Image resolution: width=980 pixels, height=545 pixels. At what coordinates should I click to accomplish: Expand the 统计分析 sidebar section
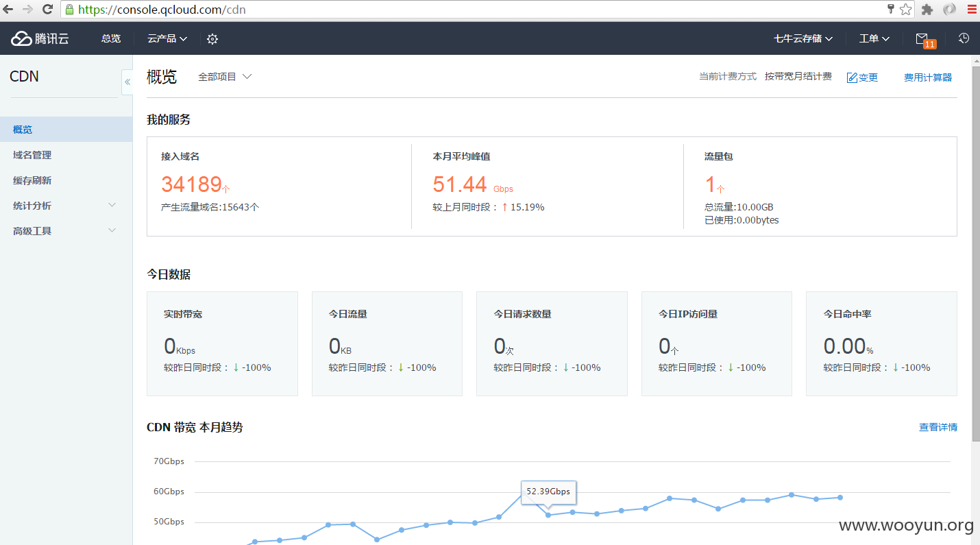point(66,206)
